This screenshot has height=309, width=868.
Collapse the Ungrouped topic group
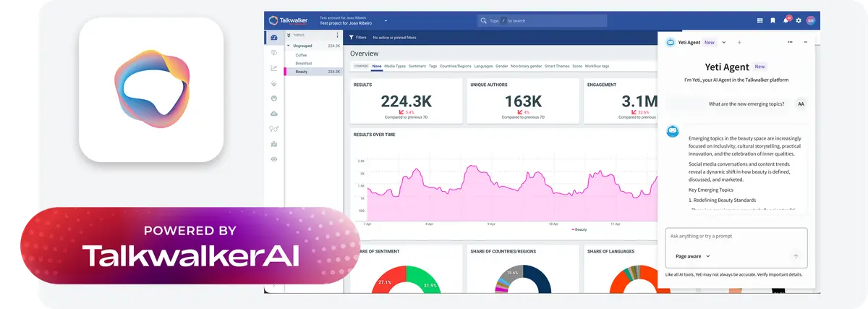click(x=289, y=46)
